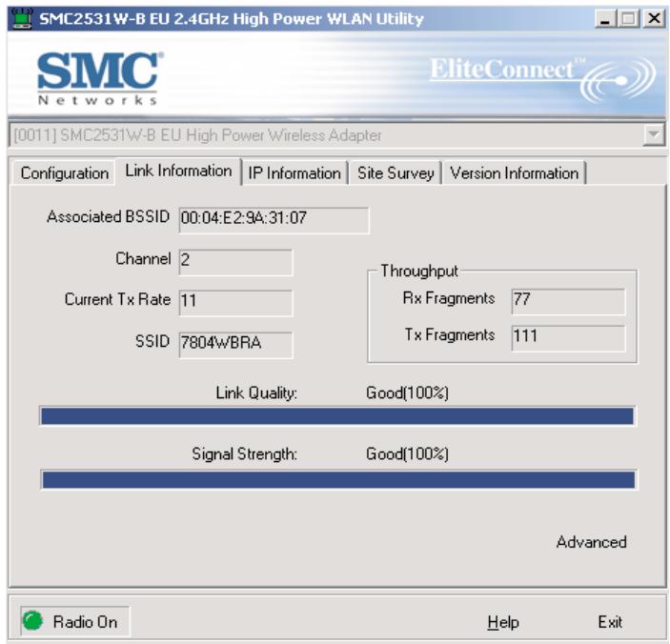The image size is (670, 644).
Task: Click the Tx Fragments value 111
Action: pyautogui.click(x=568, y=338)
